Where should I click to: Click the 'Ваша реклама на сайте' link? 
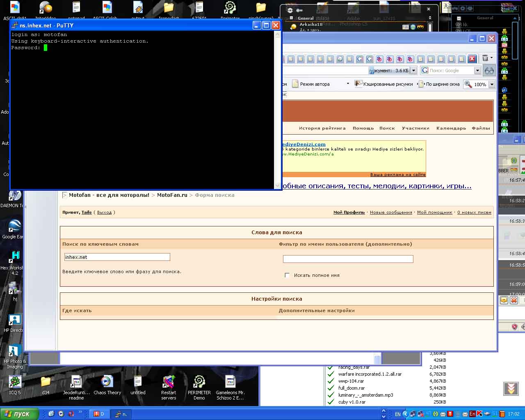(398, 175)
